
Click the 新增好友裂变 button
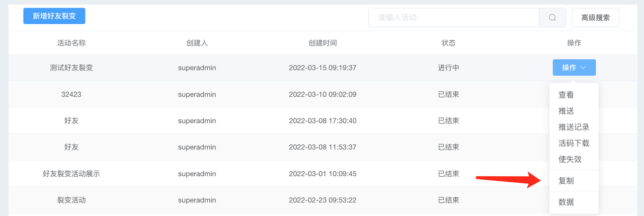[54, 16]
